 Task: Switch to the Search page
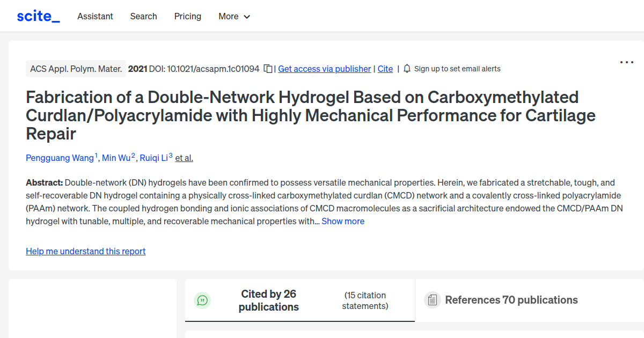click(x=143, y=17)
